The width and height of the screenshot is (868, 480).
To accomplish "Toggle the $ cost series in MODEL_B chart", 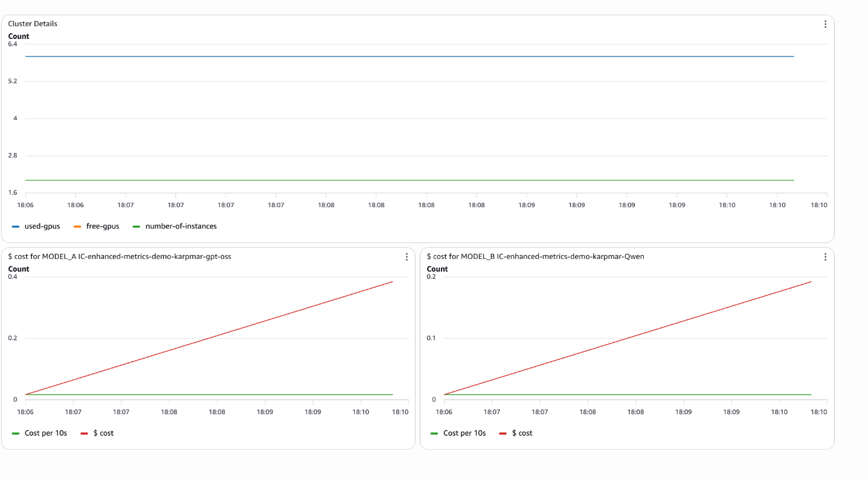I will [517, 433].
